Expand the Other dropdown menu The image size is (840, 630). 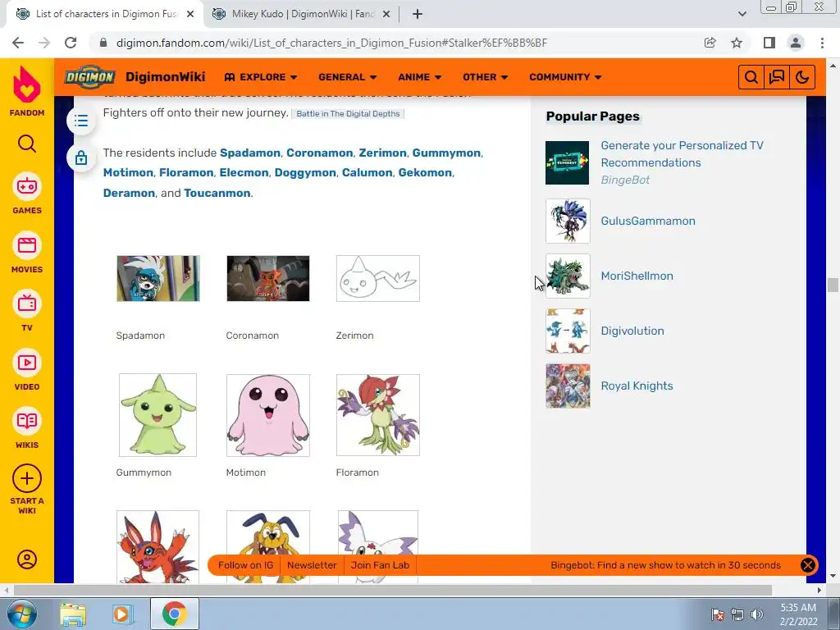(x=485, y=77)
